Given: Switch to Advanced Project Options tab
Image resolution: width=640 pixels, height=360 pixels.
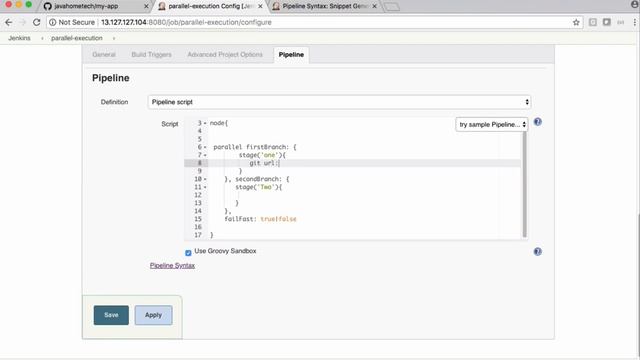Looking at the screenshot, I should [x=225, y=55].
